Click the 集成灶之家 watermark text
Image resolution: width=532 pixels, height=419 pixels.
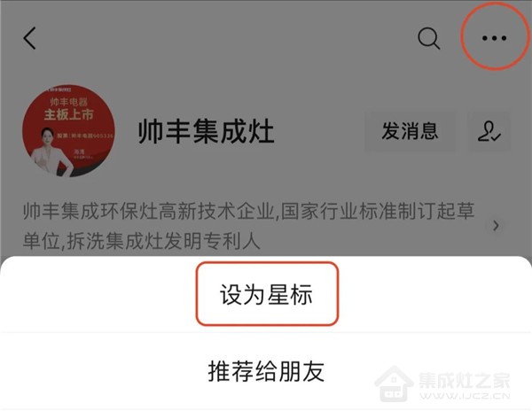(x=465, y=380)
